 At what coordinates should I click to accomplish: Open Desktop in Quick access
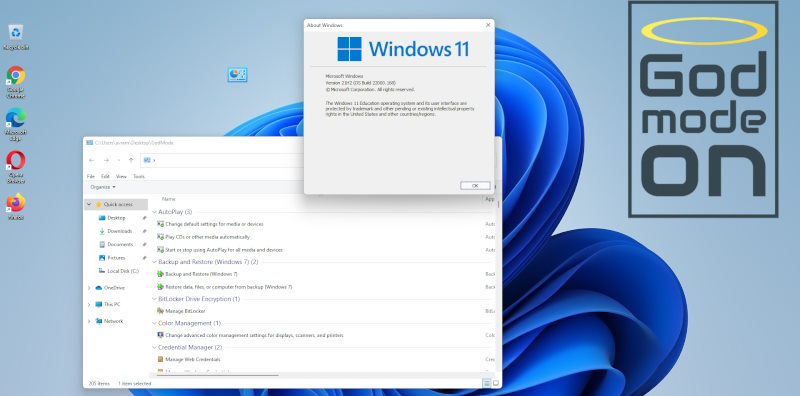tap(116, 218)
